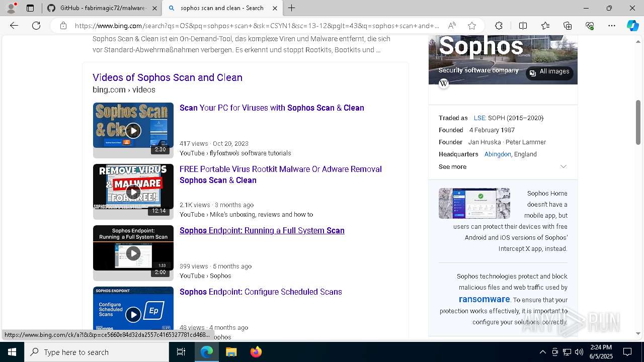Select the Mike's unboxing, reviews source text
Image resolution: width=644 pixels, height=362 pixels.
coord(262,215)
